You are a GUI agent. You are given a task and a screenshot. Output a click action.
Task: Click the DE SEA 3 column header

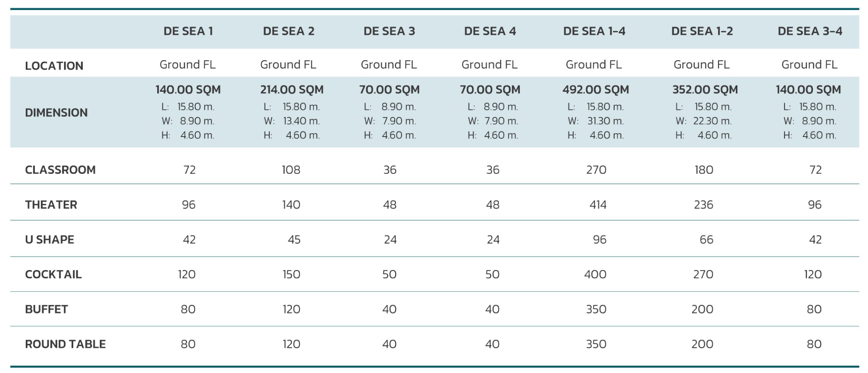coord(389,31)
